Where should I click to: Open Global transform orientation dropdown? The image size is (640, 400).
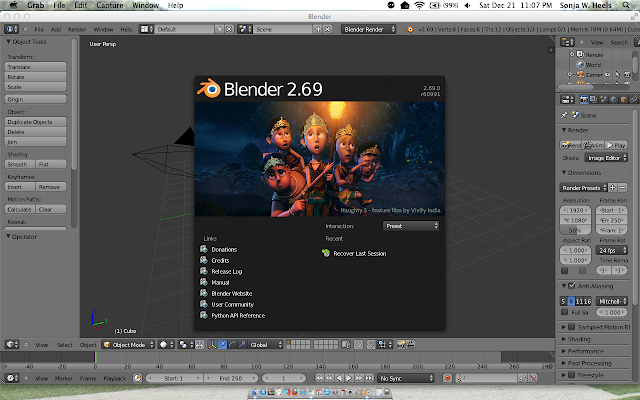coord(266,344)
